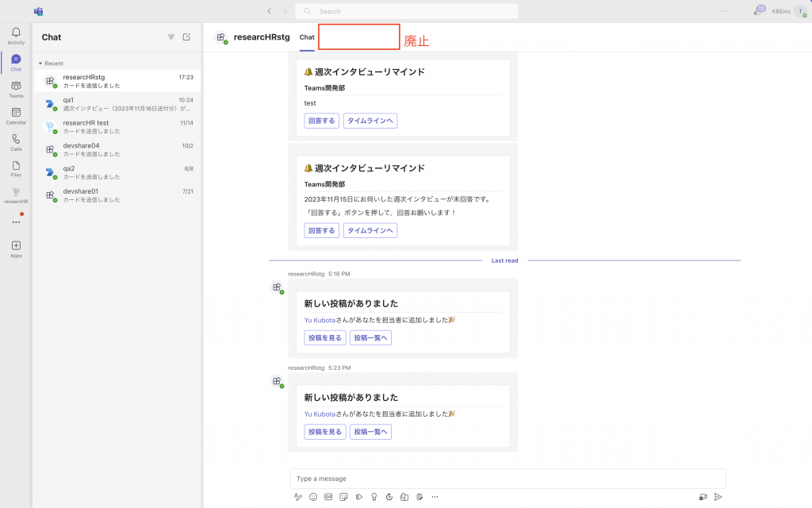Switch to the Chat tab in researcHRstg
Screen dimensions: 812x508
pos(307,37)
